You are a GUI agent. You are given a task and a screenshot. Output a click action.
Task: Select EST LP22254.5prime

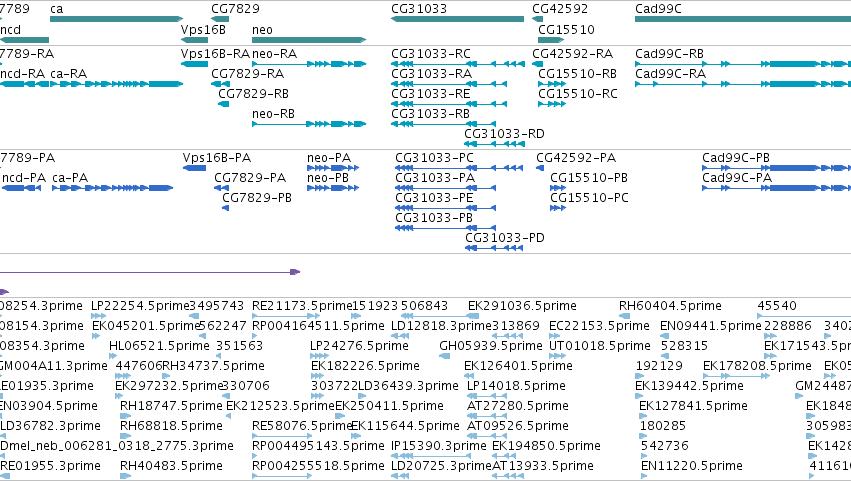[x=98, y=316]
